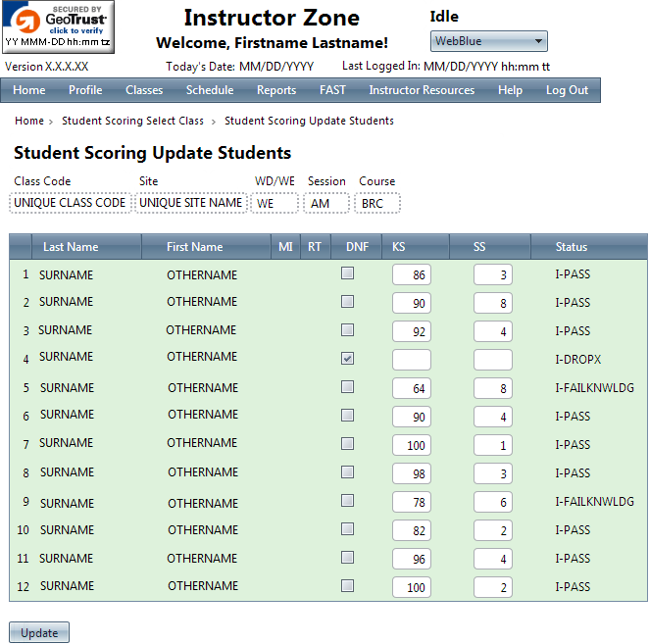Click empty KS field for student 4

[412, 360]
